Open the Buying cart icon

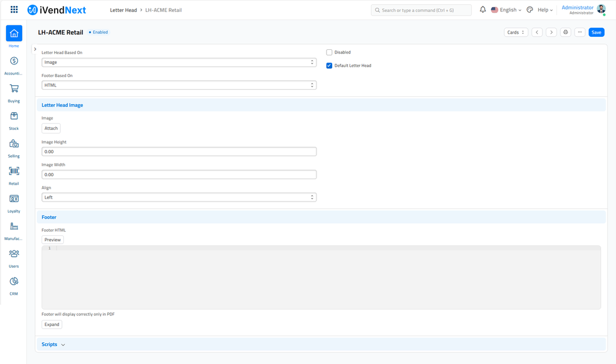[x=14, y=89]
